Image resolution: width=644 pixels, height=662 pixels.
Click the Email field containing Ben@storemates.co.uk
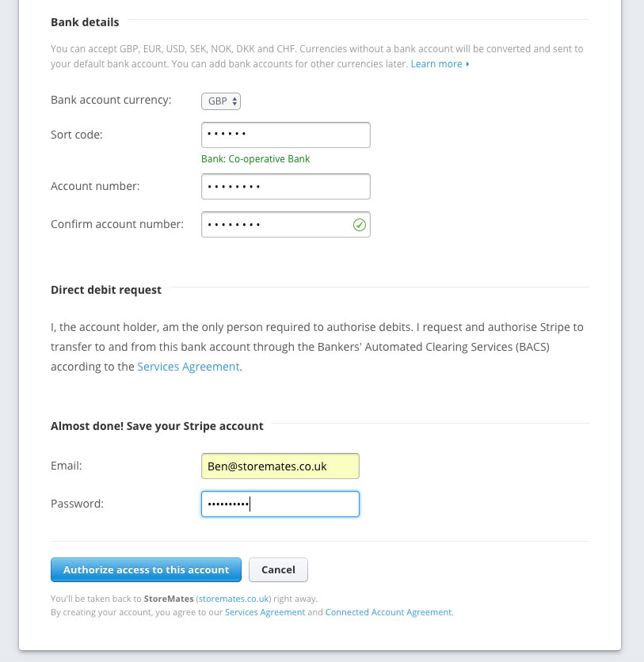click(x=280, y=466)
